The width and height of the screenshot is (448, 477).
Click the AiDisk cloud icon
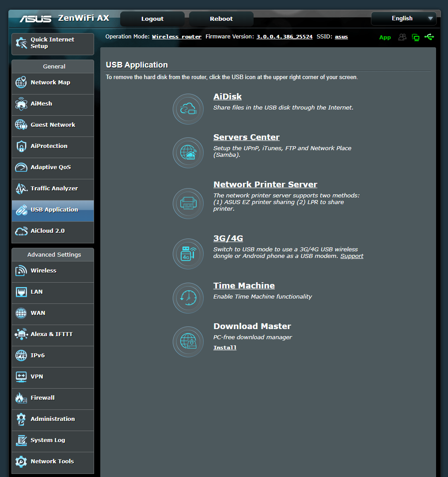[x=188, y=109]
